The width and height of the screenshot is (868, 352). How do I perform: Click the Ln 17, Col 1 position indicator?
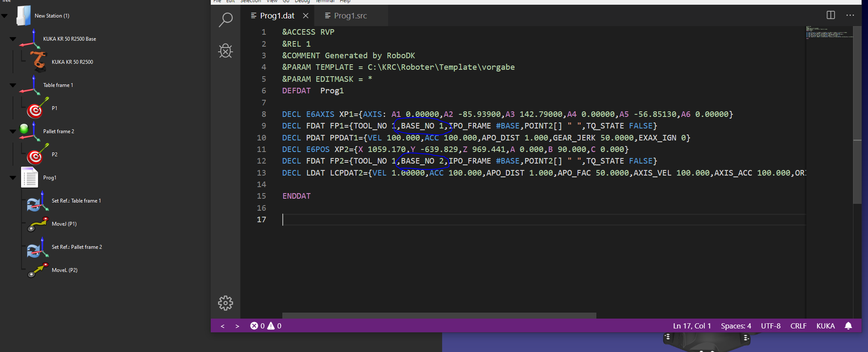(x=691, y=326)
